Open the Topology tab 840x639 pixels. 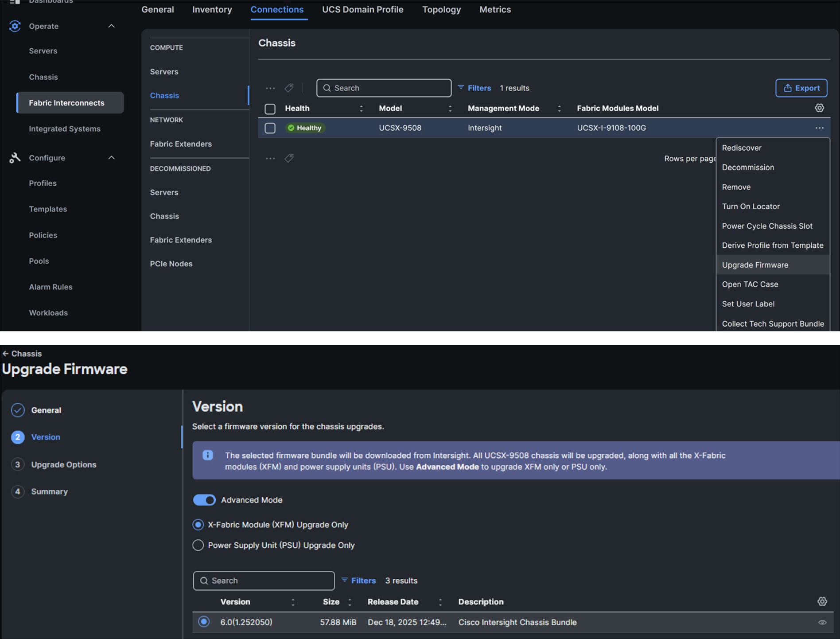click(442, 10)
